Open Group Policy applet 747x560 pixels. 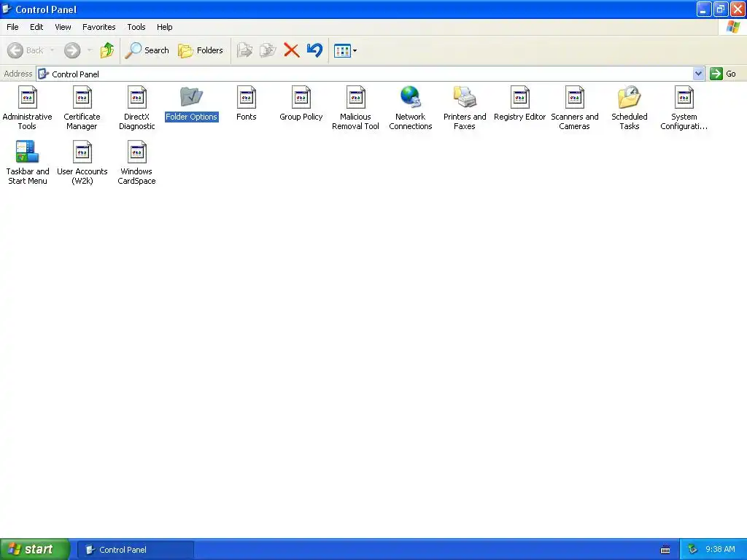coord(301,97)
